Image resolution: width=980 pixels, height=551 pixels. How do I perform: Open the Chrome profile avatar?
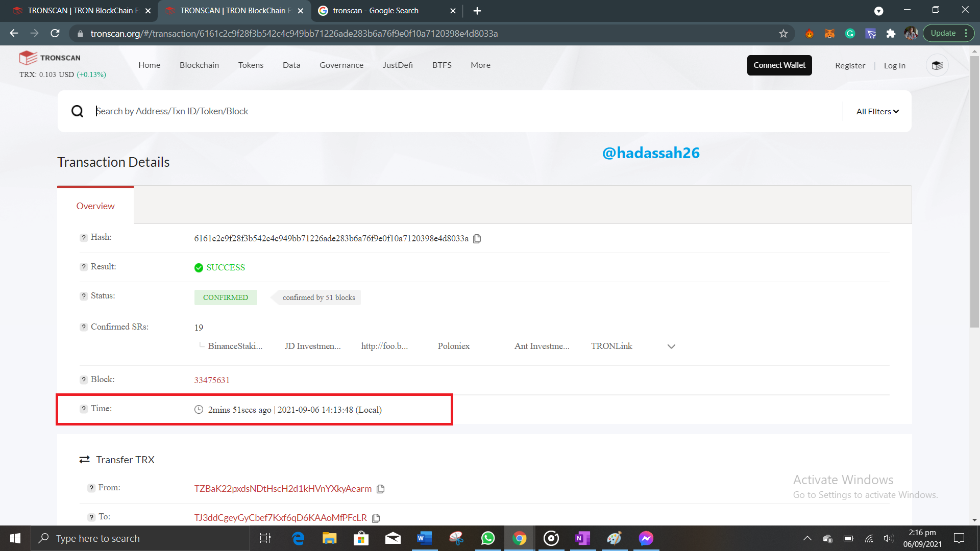(x=911, y=34)
